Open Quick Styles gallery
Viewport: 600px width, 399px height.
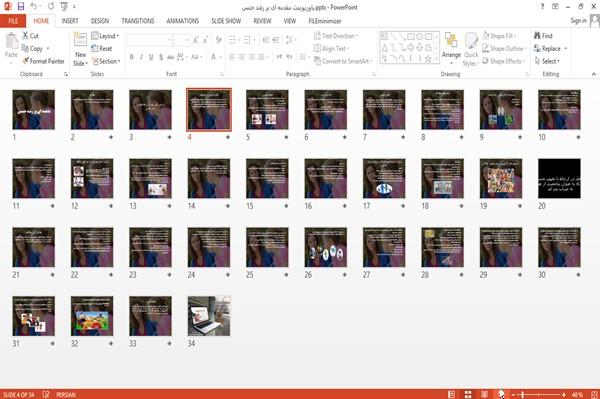coord(471,49)
